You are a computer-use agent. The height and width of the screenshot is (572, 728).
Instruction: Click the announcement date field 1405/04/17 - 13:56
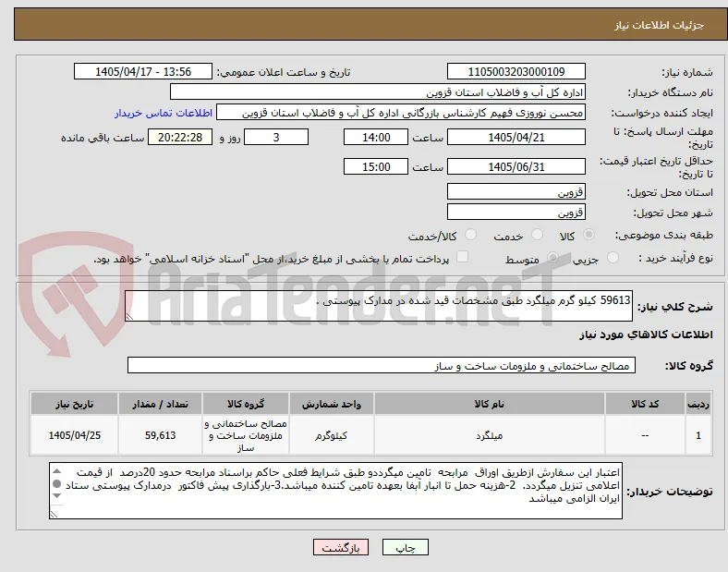click(x=143, y=72)
